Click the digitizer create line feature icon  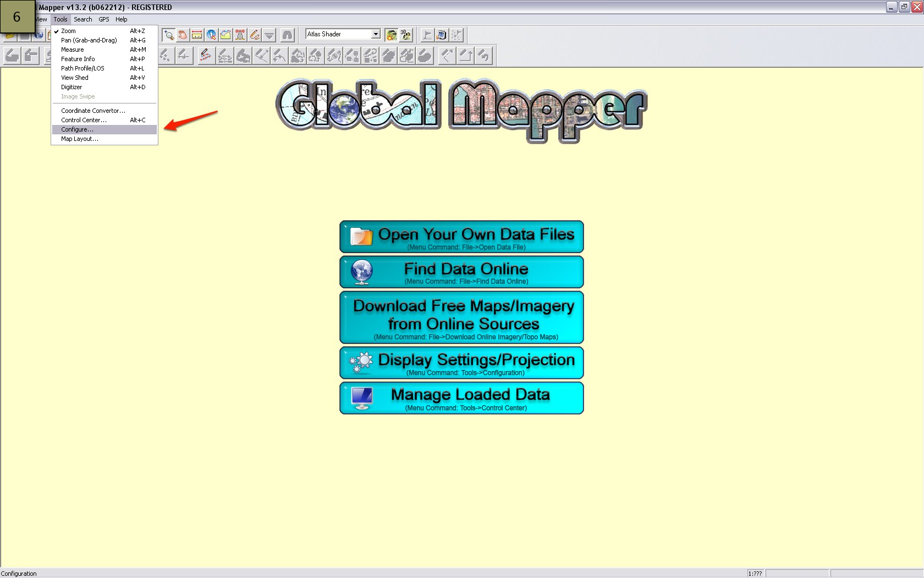coord(205,56)
